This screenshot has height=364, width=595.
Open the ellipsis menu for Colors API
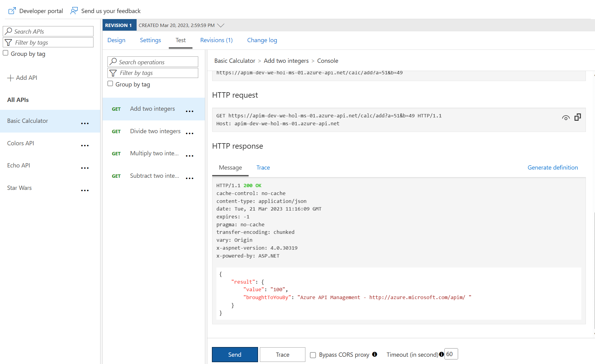click(x=85, y=145)
